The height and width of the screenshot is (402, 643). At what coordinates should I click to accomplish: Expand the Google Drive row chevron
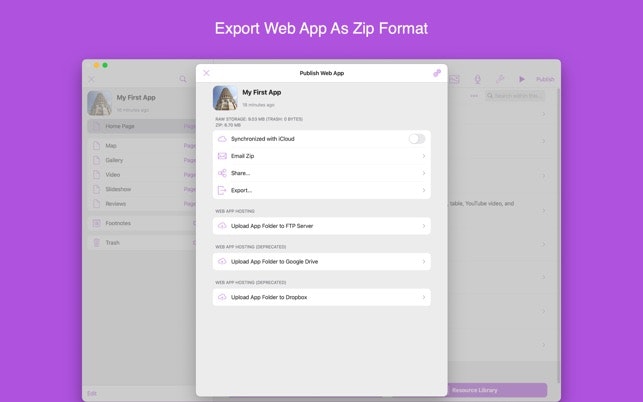click(x=424, y=262)
